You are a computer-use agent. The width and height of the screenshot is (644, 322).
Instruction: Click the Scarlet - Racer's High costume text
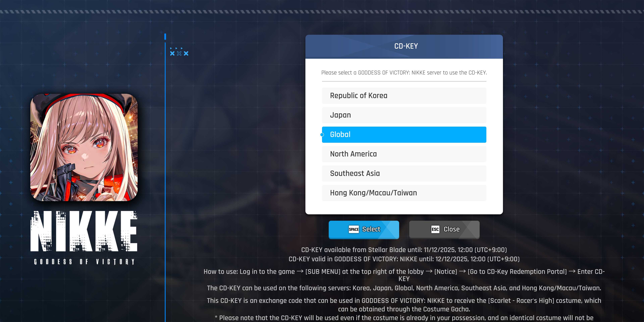(404, 305)
